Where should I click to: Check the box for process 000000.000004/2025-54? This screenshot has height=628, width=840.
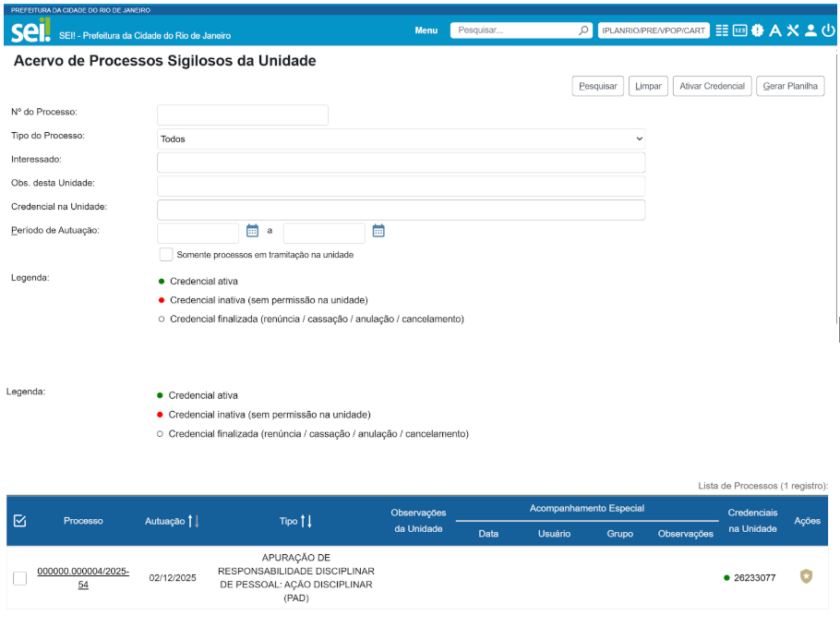19,578
